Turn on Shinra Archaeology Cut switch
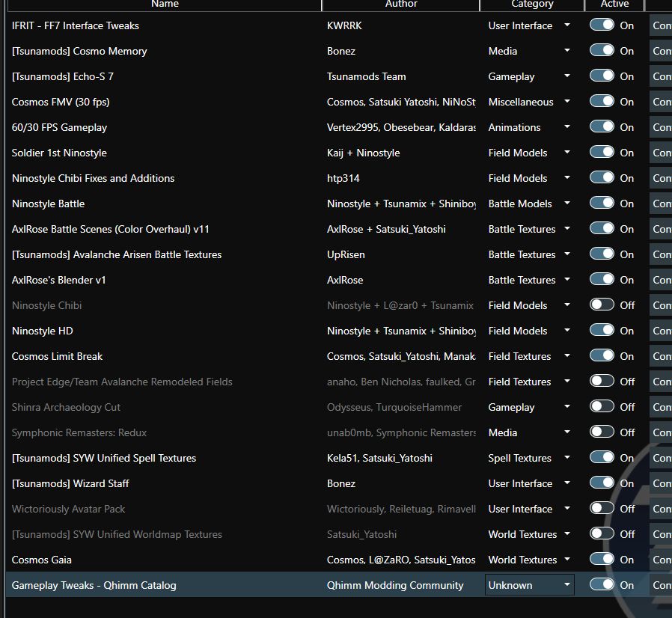This screenshot has height=618, width=672. pos(602,406)
